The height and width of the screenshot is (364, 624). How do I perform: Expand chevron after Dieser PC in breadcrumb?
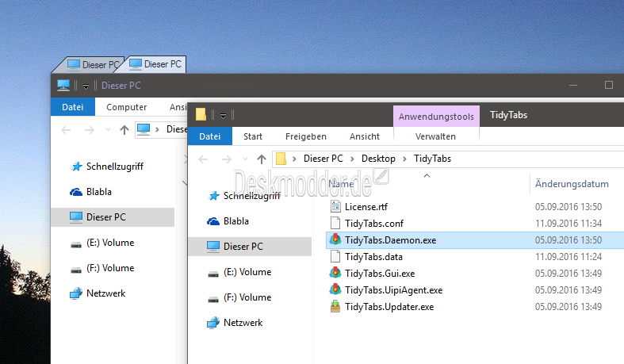(x=352, y=159)
